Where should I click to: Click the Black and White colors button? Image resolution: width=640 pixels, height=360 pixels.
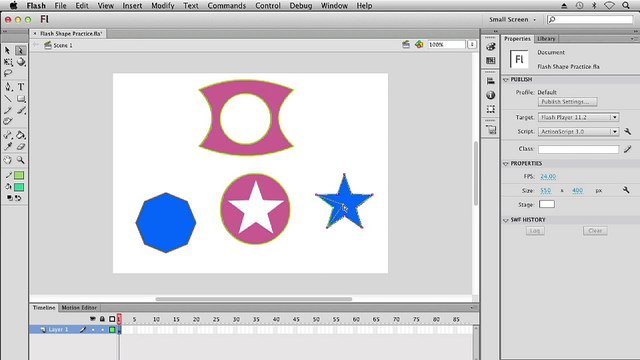[x=9, y=198]
